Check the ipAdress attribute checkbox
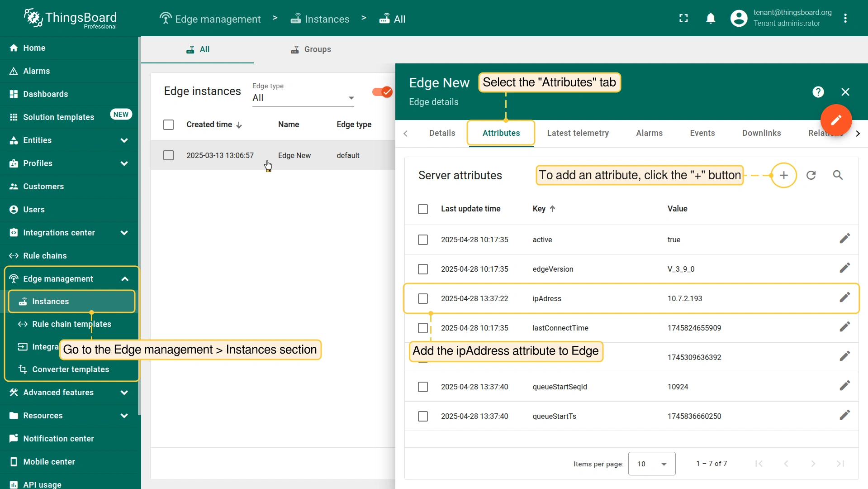This screenshot has height=489, width=868. pos(423,298)
